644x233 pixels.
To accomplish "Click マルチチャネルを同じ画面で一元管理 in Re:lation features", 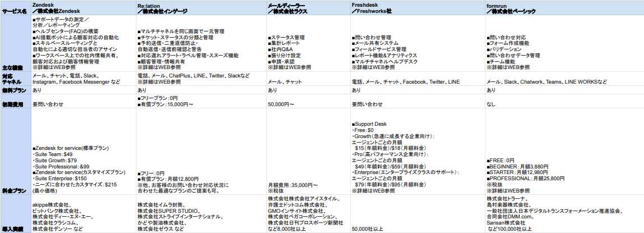I will [181, 31].
